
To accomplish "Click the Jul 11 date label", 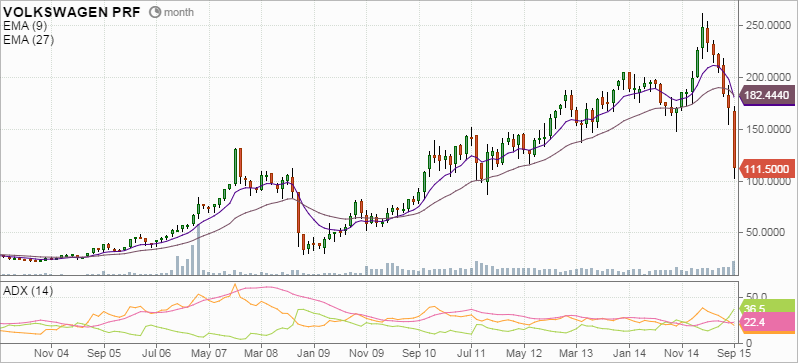I will click(471, 352).
